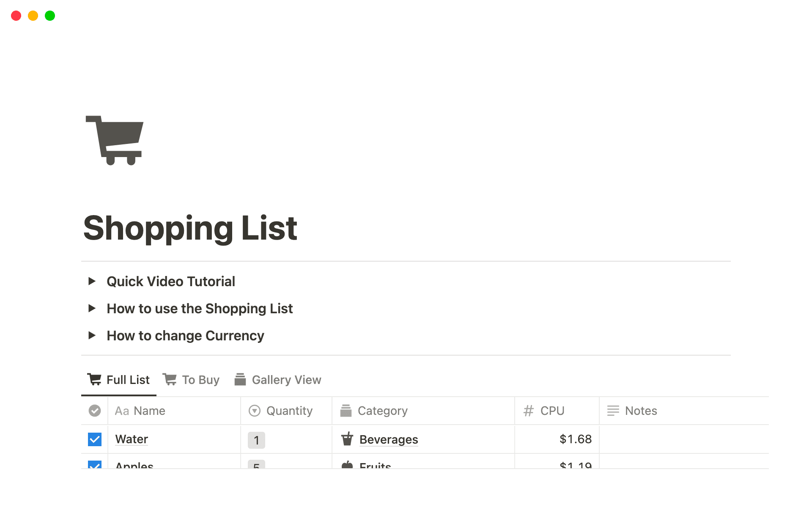Open the Beverages category link
The image size is (812, 508).
point(388,439)
